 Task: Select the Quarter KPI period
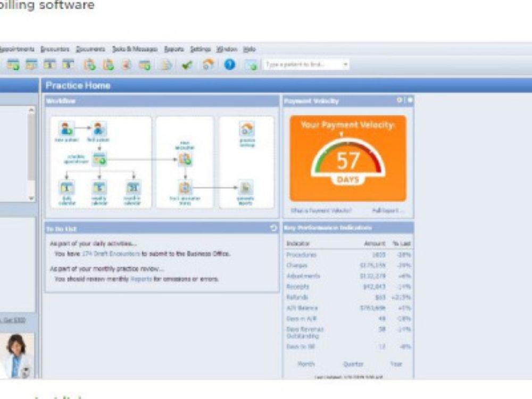pos(353,364)
